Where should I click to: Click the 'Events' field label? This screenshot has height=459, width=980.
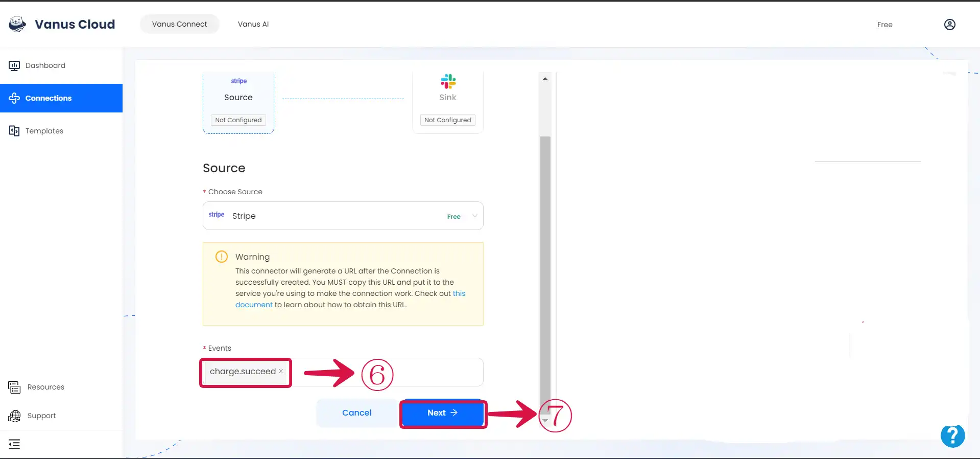[x=220, y=348]
